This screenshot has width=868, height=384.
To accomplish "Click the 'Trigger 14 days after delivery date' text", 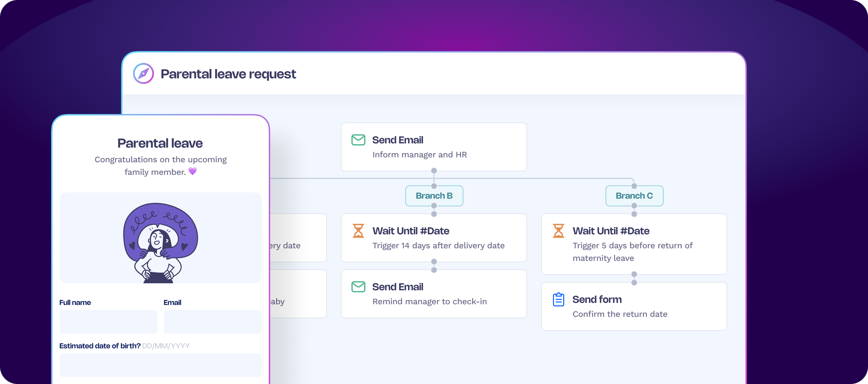I will 438,246.
